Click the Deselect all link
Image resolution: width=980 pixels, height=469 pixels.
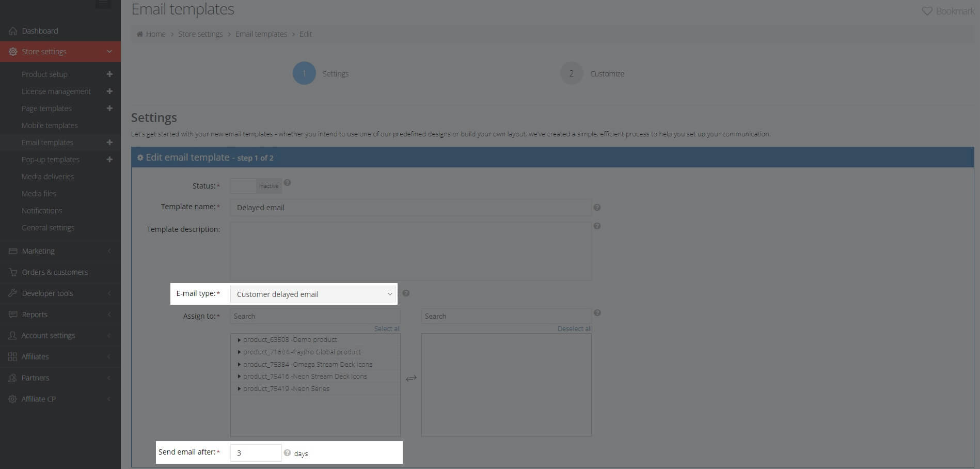click(574, 329)
